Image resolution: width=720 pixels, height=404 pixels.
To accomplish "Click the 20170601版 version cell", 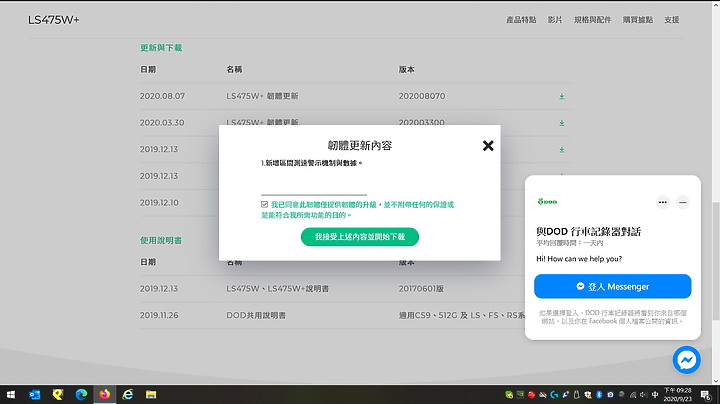I will tap(421, 289).
